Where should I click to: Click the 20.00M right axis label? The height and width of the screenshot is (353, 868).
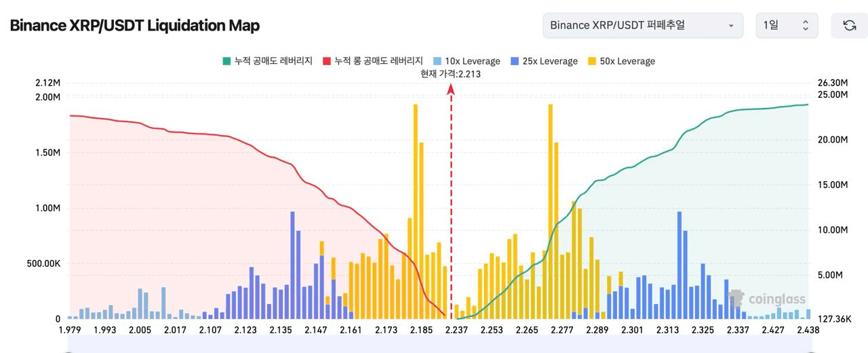[833, 140]
